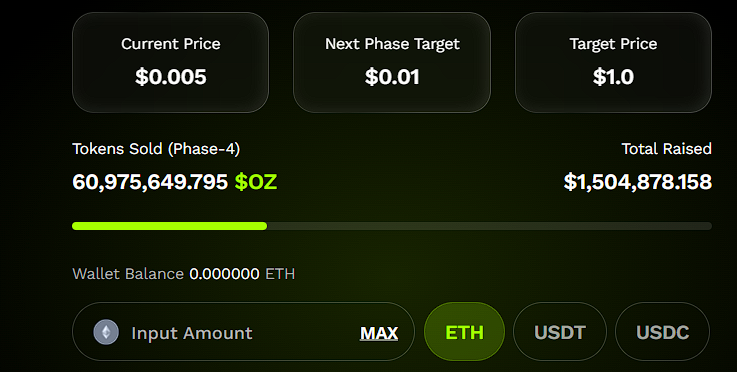Viewport: 737px width, 372px height.
Task: Click the Ethereum coin icon in input field
Action: (106, 332)
